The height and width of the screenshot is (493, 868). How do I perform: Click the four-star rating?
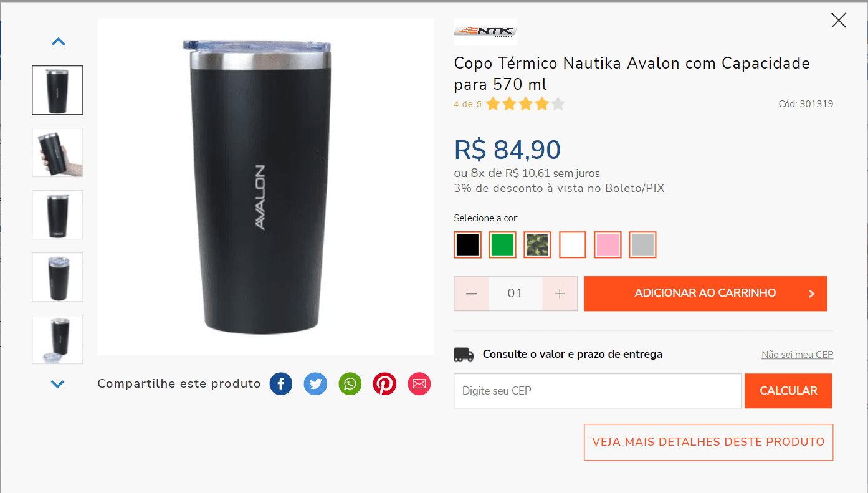525,104
